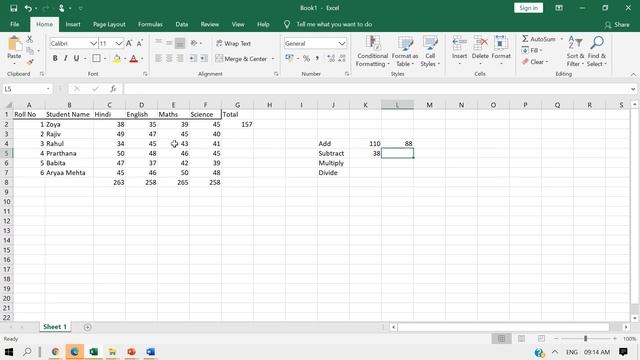Screen dimensions: 640x360
Task: Click the Paste clipboard icon
Action: [14, 44]
